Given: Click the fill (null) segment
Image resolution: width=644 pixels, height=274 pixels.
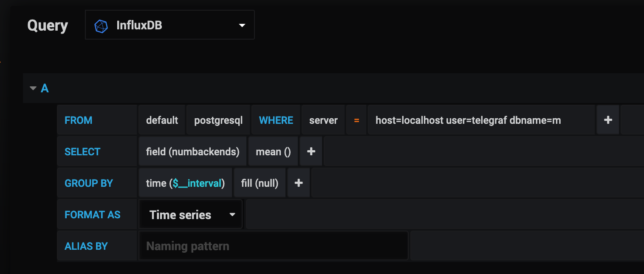Looking at the screenshot, I should tap(260, 183).
